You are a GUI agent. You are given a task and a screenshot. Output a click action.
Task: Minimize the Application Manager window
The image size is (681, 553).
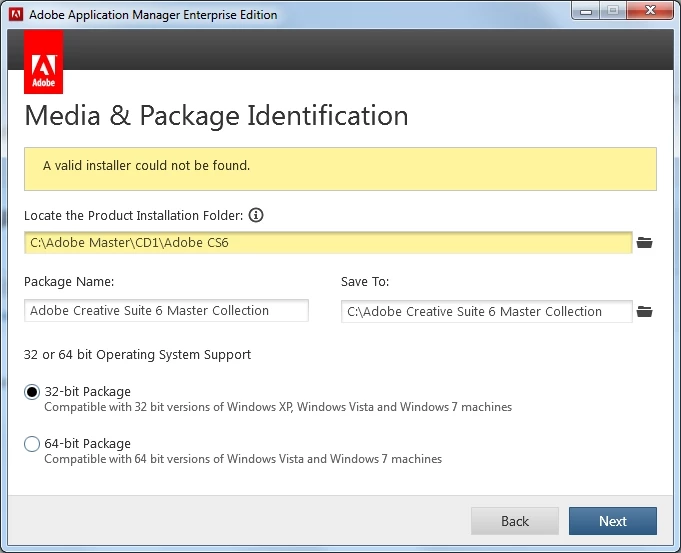click(x=586, y=11)
